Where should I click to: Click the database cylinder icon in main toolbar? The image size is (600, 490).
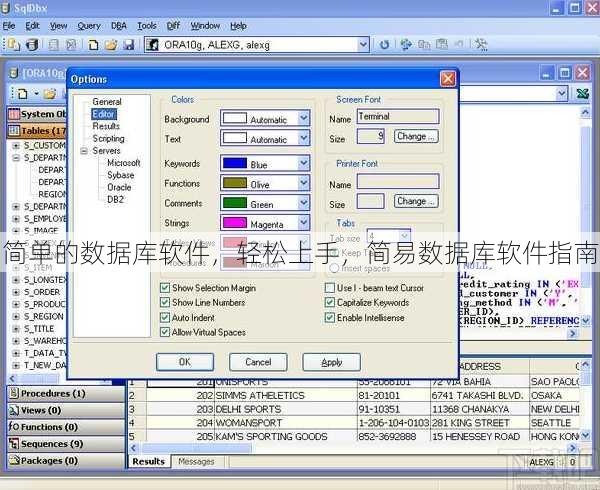32,45
